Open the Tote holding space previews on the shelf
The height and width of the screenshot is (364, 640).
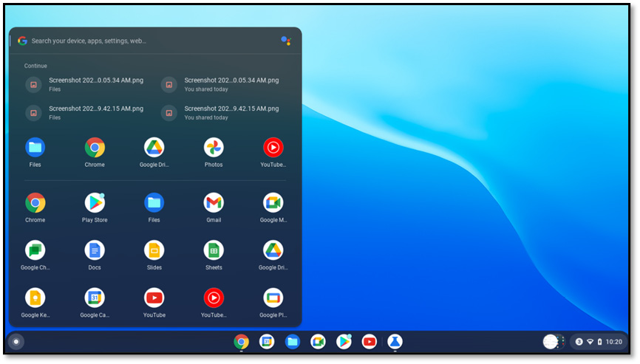(554, 342)
